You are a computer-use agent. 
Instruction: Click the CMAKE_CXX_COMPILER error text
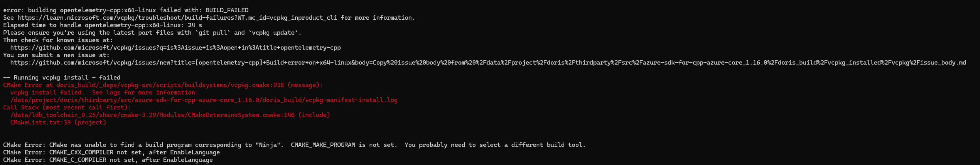pyautogui.click(x=81, y=152)
